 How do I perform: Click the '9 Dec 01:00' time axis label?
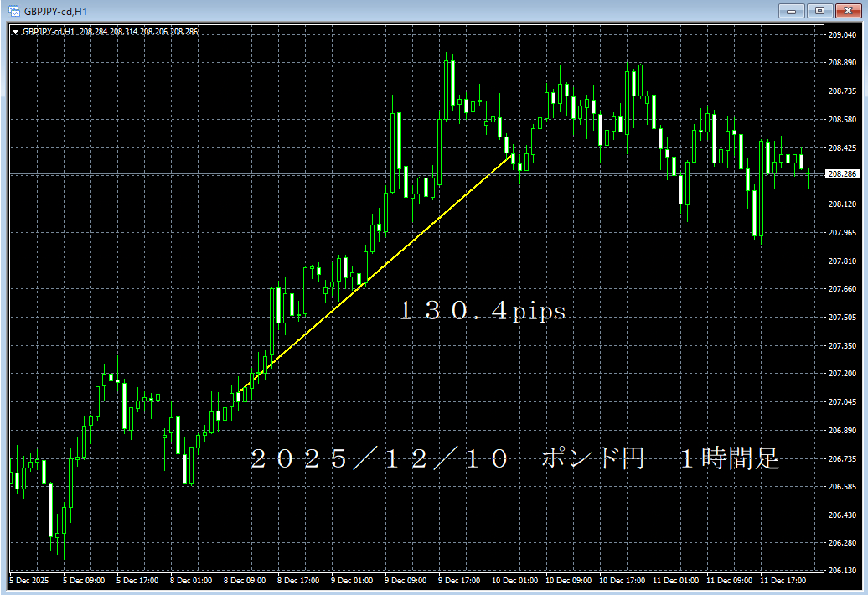tap(352, 581)
